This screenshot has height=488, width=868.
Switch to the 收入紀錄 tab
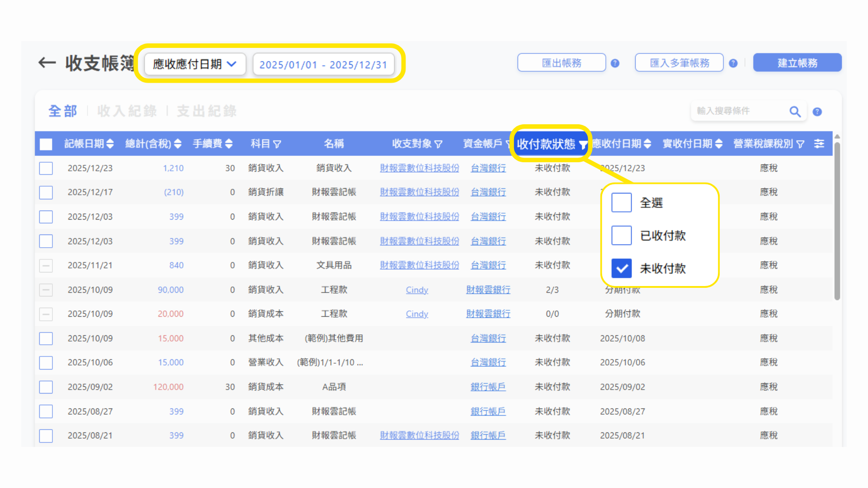127,111
